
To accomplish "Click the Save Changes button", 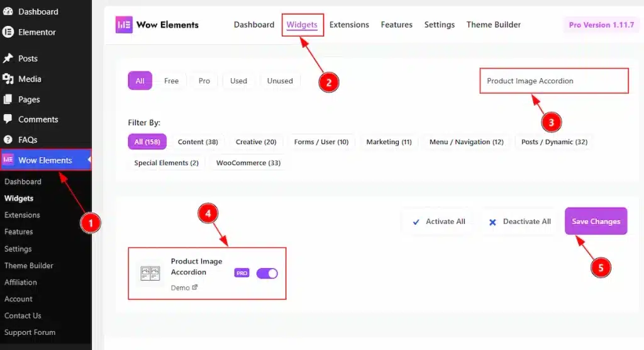I will coord(596,222).
